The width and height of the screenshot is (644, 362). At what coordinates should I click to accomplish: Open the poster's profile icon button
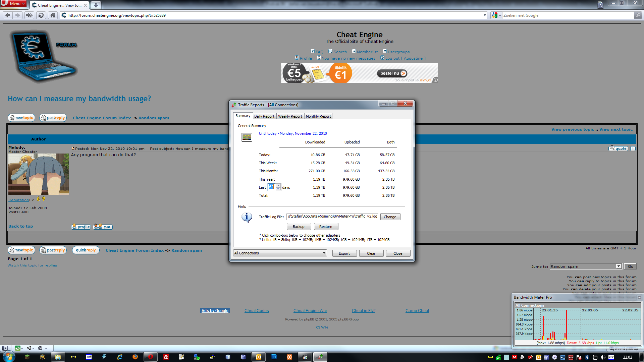pos(81,227)
